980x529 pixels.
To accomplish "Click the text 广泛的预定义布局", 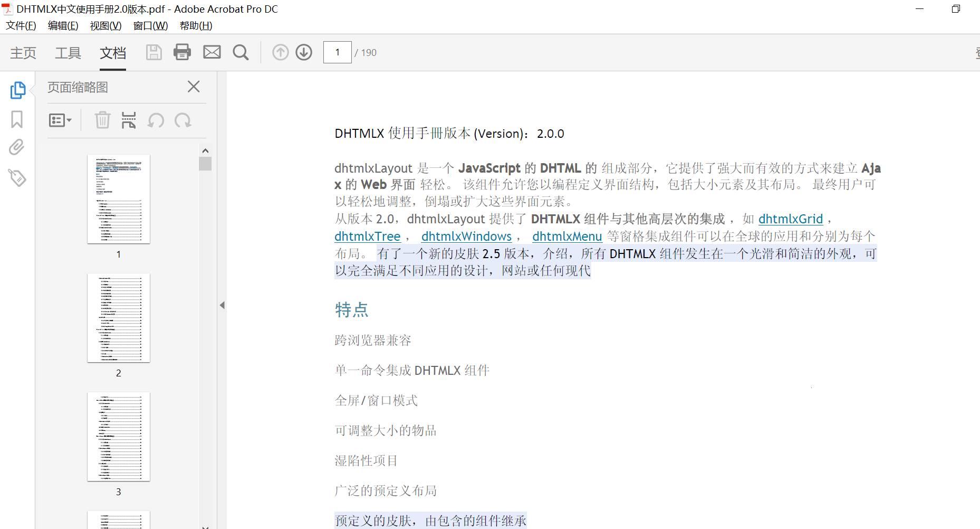I will point(386,491).
